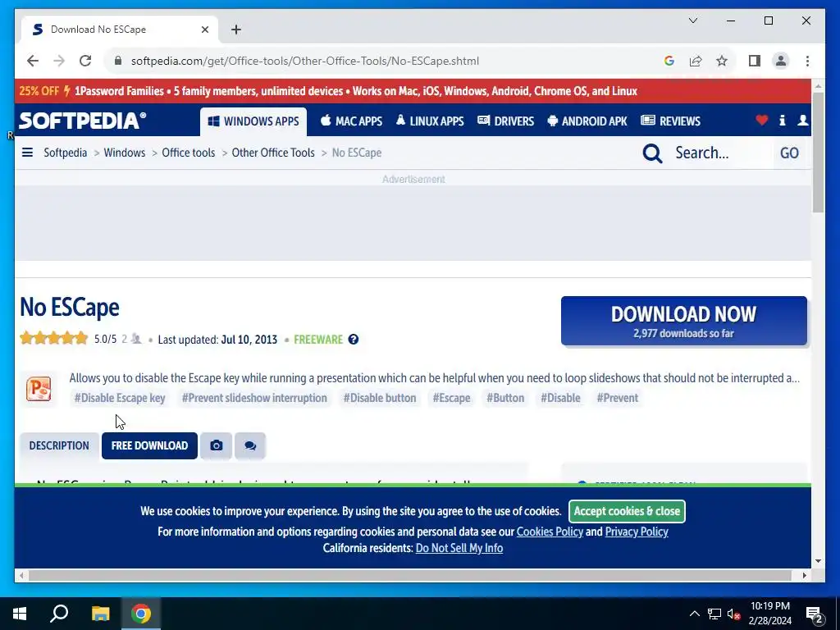
Task: Open Chrome side panel
Action: pos(755,61)
